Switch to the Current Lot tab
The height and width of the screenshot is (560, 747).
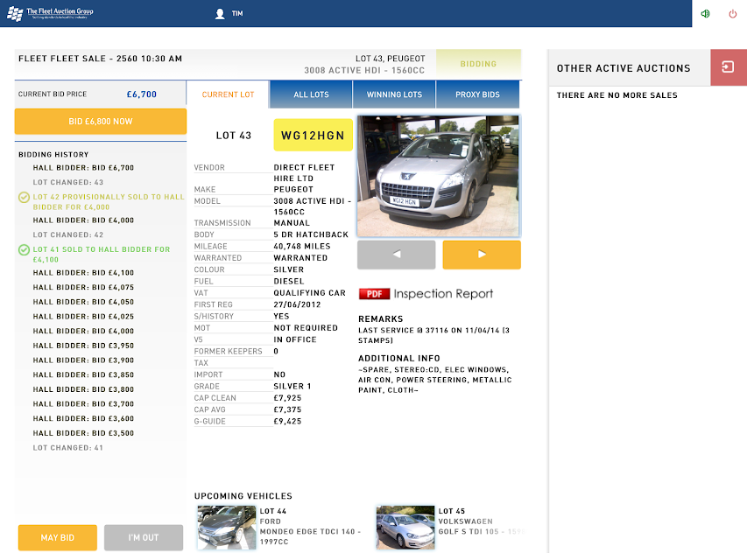(x=228, y=94)
